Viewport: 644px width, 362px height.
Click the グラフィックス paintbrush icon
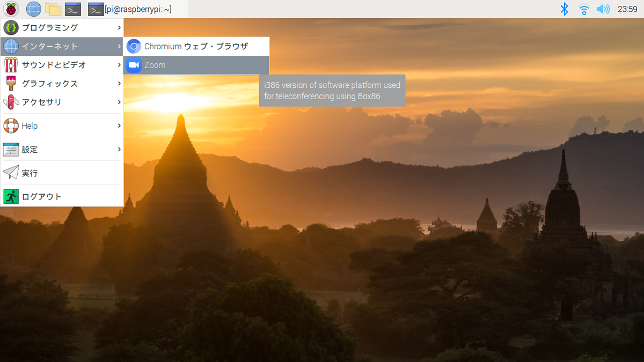(11, 84)
